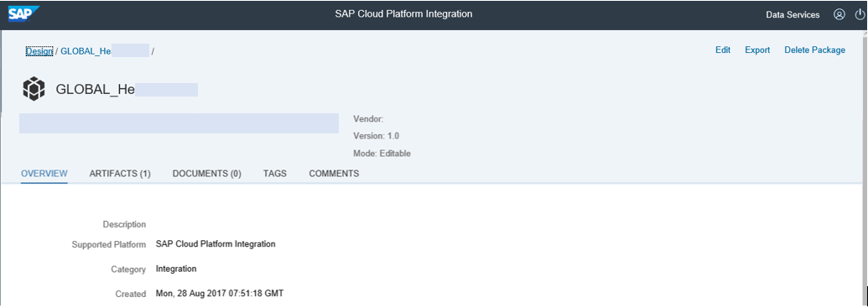The image size is (868, 308).
Task: Open the DOCUMENTS (0) tab
Action: pyautogui.click(x=207, y=174)
